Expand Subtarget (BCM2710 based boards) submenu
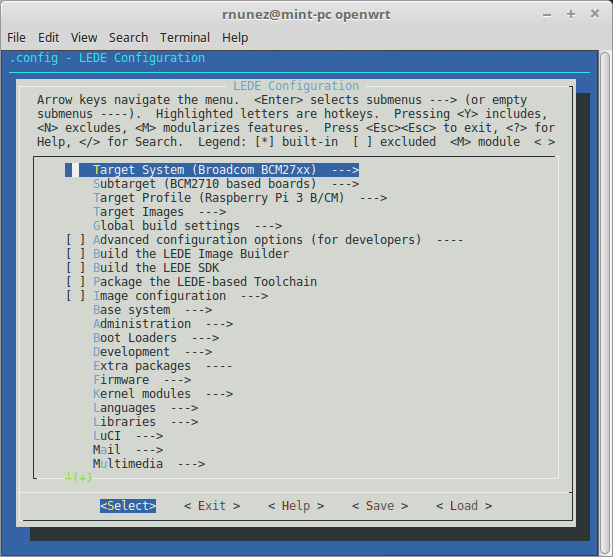Screen dimensions: 613x557 [225, 184]
